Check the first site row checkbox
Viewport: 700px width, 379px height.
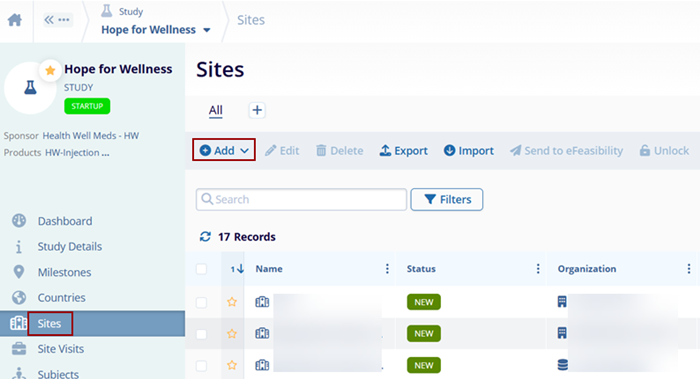[x=201, y=302]
